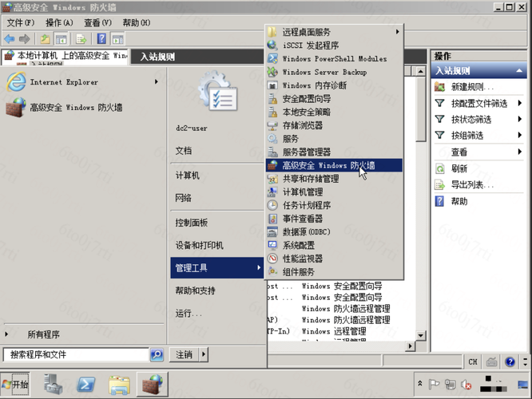Open Component Services (组件服务)
Viewport: 532px width, 399px height.
point(334,272)
